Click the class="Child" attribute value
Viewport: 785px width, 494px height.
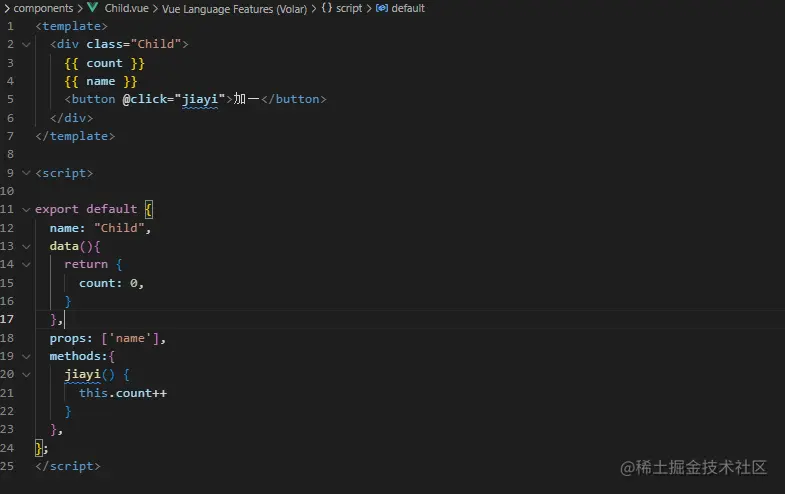click(x=156, y=44)
